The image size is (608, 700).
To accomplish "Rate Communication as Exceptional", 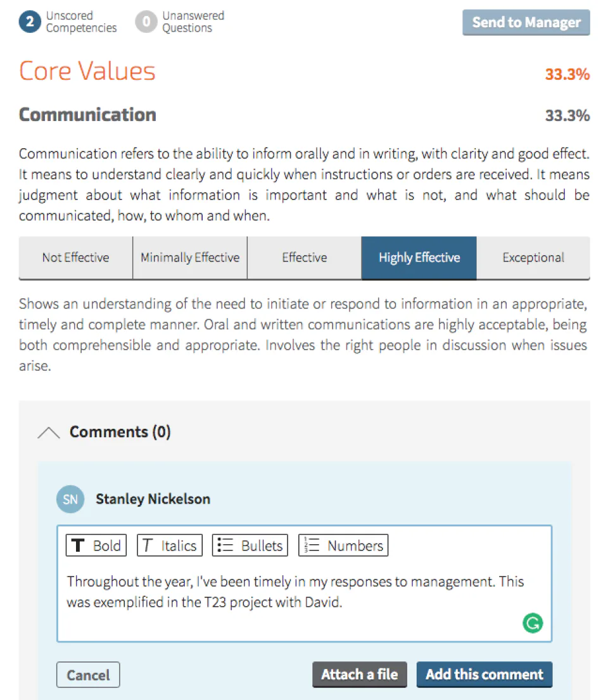I will (x=533, y=258).
